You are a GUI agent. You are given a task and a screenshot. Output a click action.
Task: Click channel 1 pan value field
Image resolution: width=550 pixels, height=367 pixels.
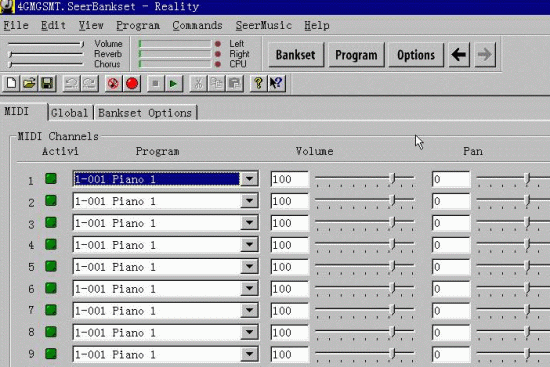click(x=451, y=179)
